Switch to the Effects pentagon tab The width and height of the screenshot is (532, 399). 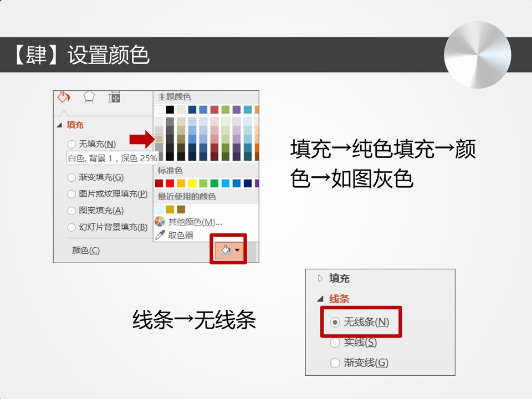point(89,98)
